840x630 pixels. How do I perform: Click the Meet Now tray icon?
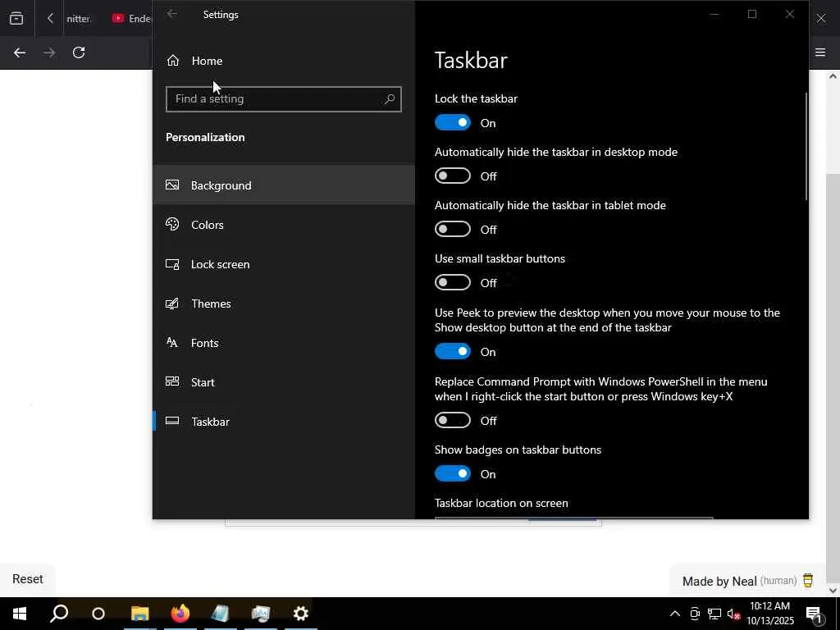point(695,614)
